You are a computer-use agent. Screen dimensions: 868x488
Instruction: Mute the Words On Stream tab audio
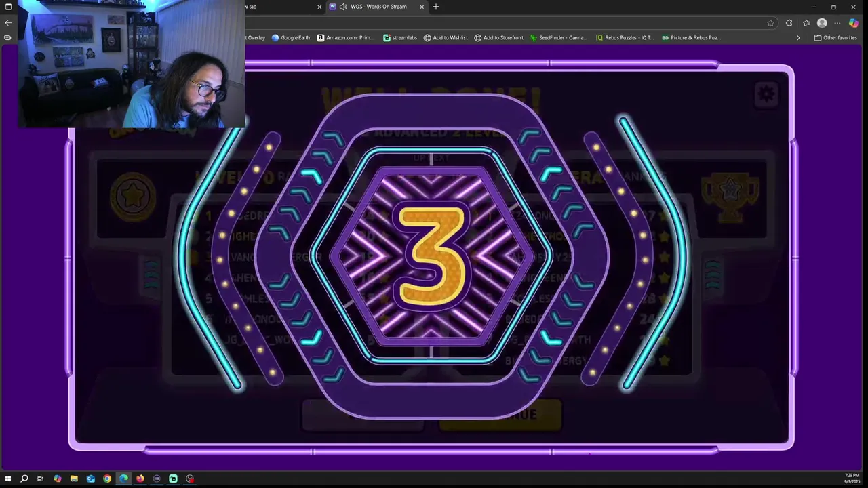tap(343, 7)
